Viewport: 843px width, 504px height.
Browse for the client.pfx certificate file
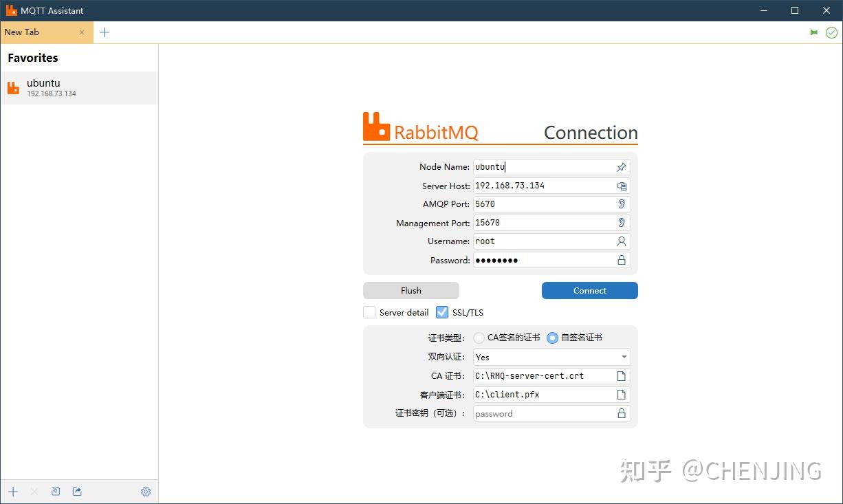[621, 394]
